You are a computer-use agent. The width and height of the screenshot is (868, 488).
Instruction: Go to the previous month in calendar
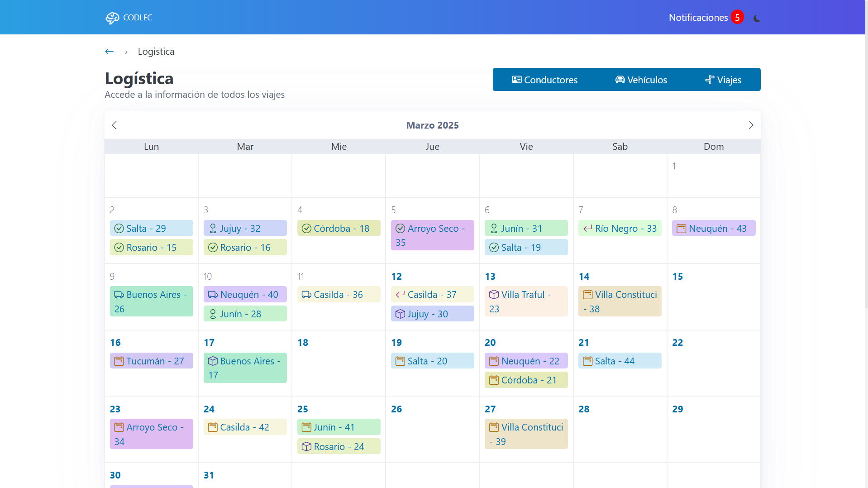point(114,125)
